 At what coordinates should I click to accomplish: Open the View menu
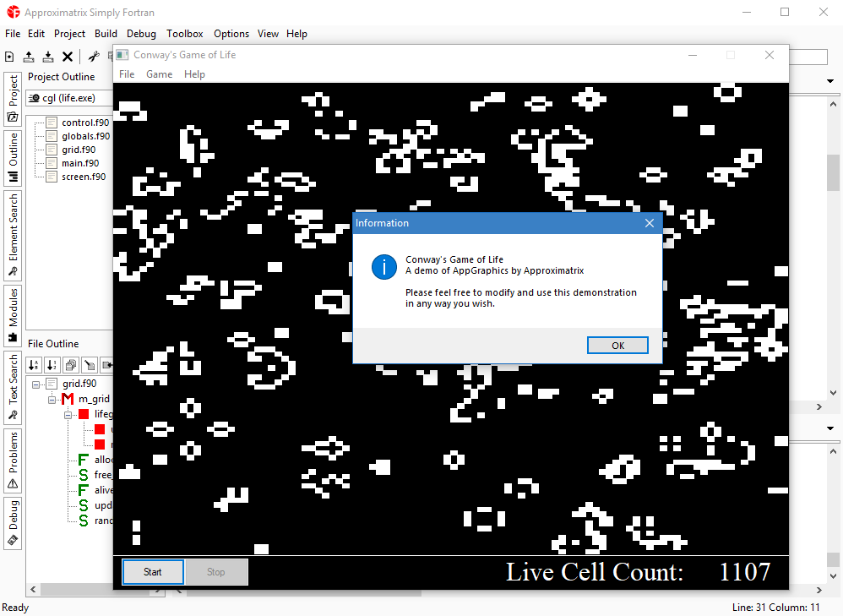(268, 33)
